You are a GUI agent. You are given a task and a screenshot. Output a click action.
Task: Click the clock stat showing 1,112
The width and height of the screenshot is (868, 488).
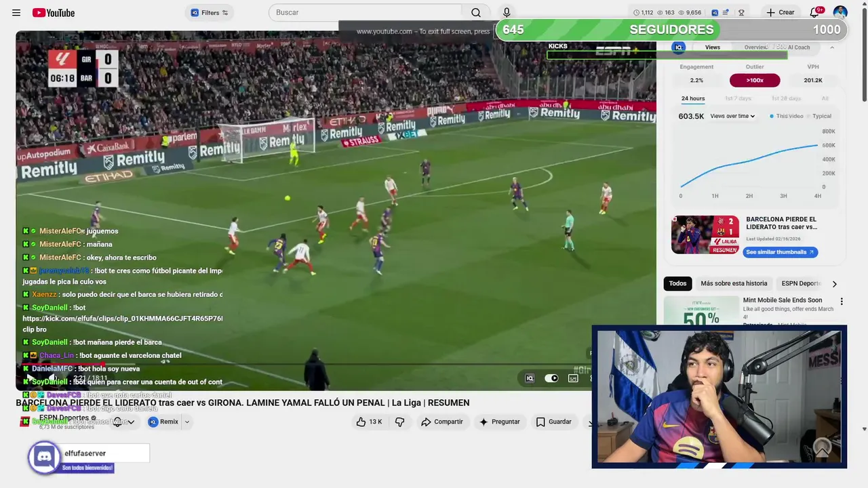click(x=643, y=13)
